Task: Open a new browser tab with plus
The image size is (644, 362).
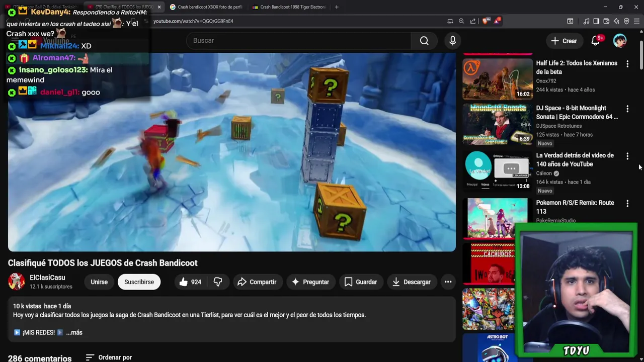Action: point(337,7)
